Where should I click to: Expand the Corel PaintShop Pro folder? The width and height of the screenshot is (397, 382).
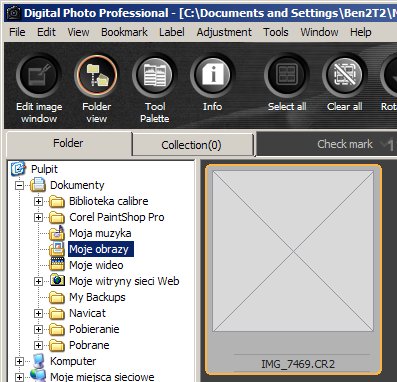coord(38,217)
